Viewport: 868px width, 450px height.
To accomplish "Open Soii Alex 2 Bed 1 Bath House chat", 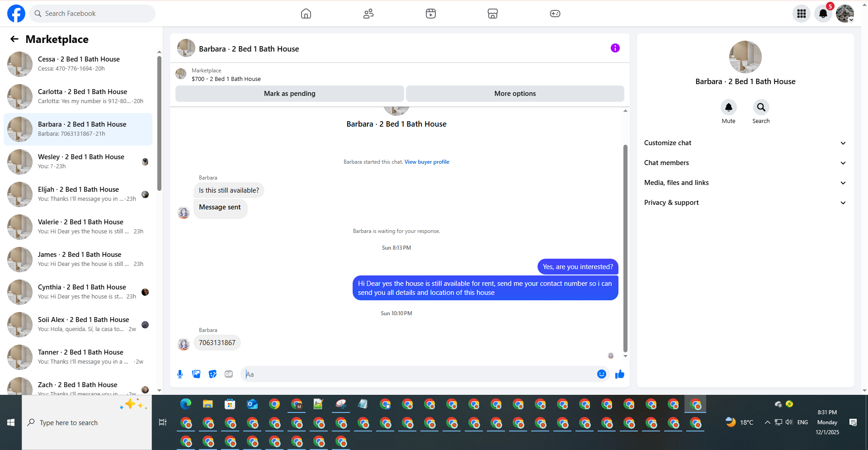I will tap(78, 324).
